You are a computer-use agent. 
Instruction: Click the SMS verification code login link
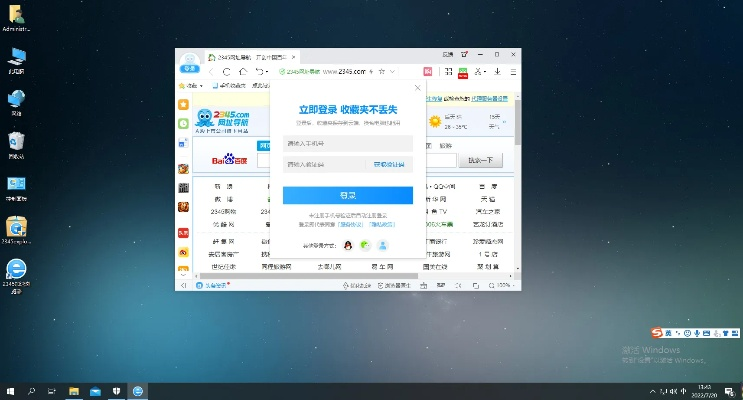coord(389,164)
